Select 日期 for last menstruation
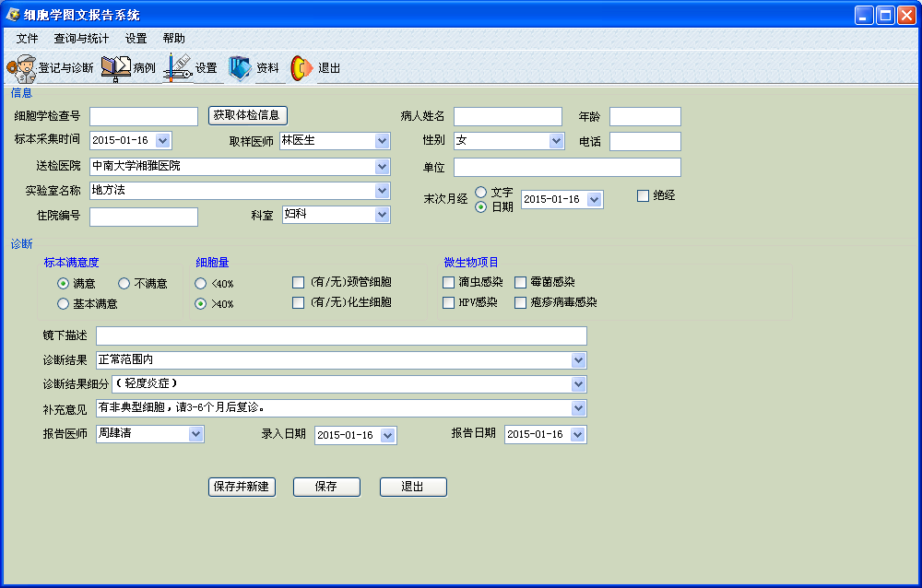922x588 pixels. coord(481,207)
